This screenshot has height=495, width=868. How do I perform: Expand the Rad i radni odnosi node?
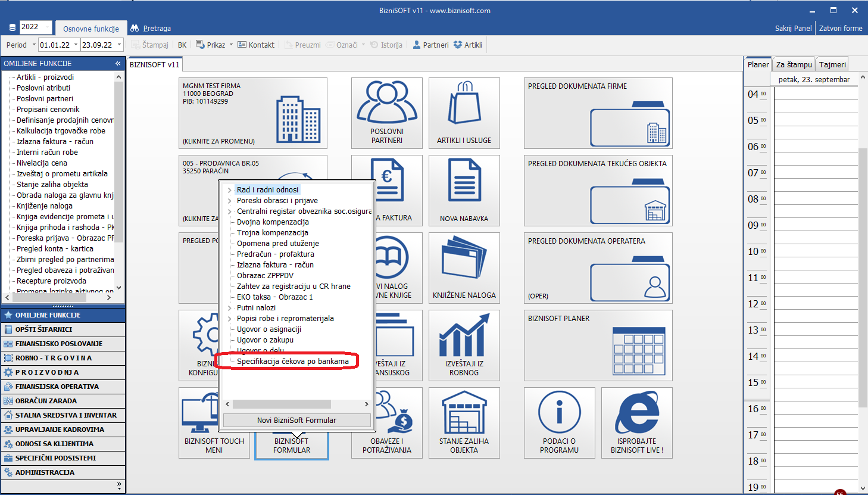point(230,190)
